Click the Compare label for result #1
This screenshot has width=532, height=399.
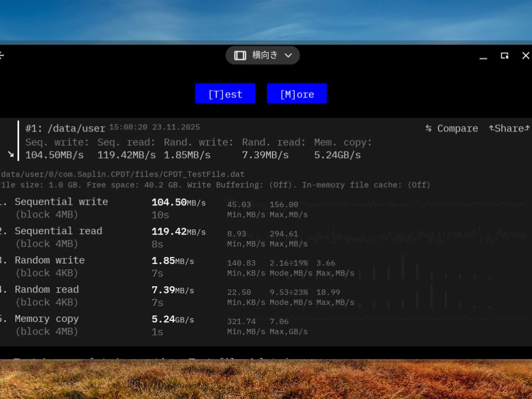(x=456, y=128)
